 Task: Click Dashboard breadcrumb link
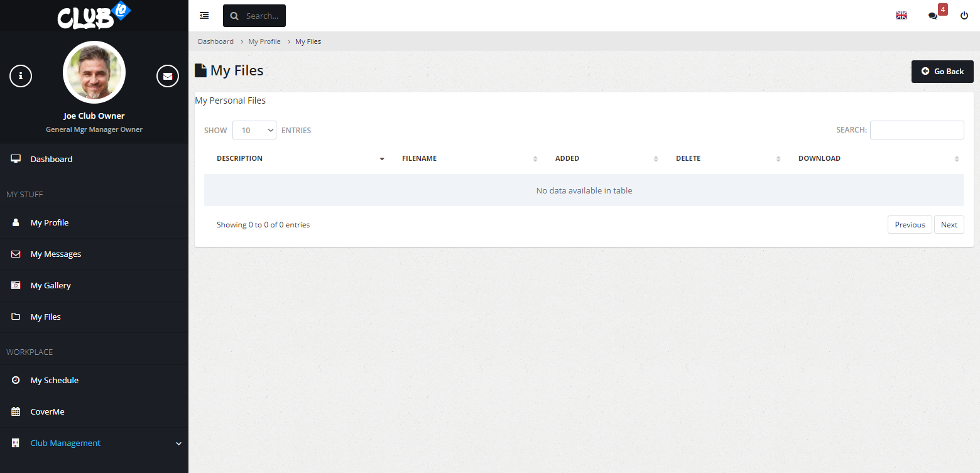tap(215, 41)
